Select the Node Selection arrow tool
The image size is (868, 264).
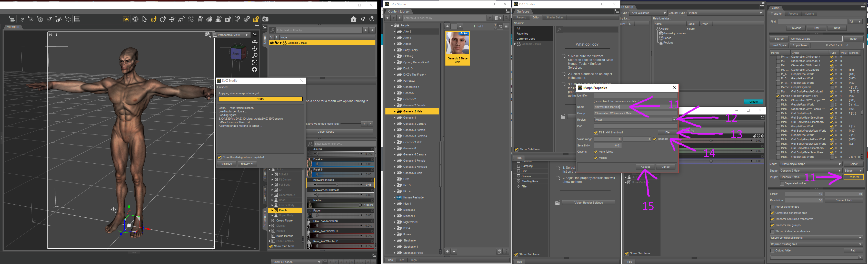point(145,19)
